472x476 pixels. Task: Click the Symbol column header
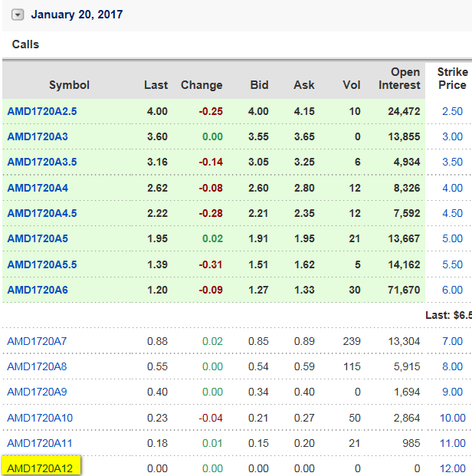point(69,85)
